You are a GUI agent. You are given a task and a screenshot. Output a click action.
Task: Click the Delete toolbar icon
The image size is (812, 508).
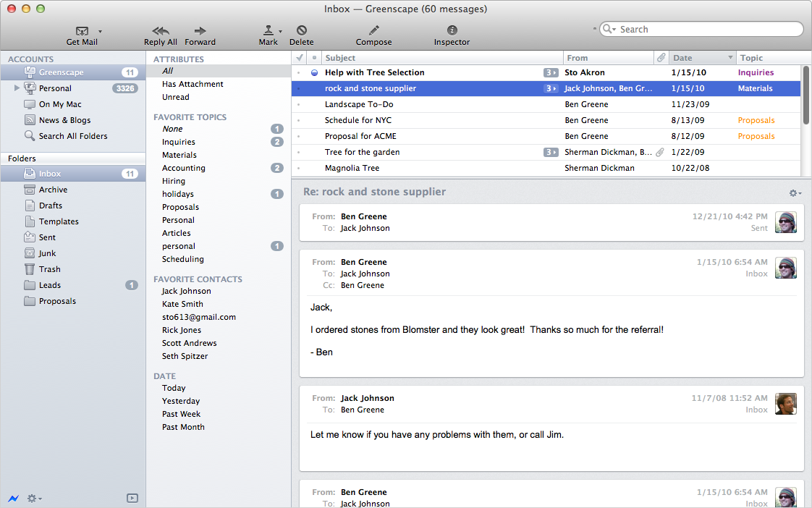302,30
